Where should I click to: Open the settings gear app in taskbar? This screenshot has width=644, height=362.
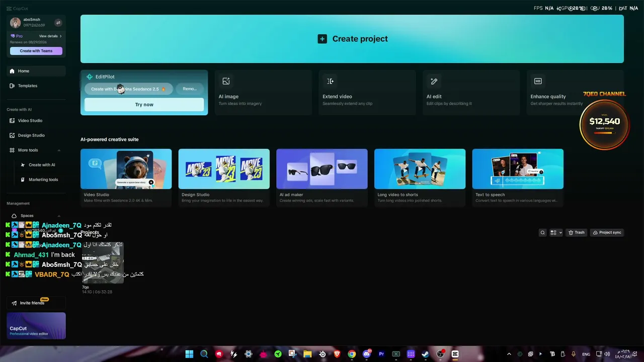coord(248,354)
